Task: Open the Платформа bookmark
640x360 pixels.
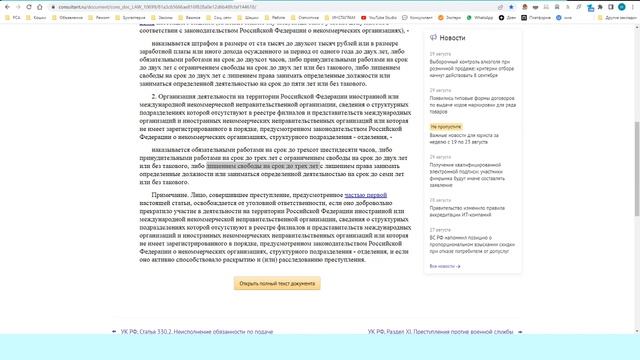Action: click(x=536, y=18)
